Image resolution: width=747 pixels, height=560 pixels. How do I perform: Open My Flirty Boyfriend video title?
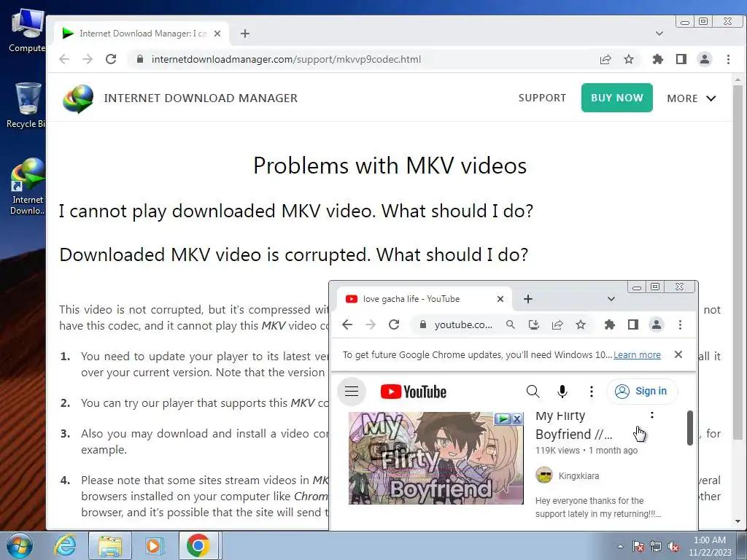pyautogui.click(x=574, y=425)
